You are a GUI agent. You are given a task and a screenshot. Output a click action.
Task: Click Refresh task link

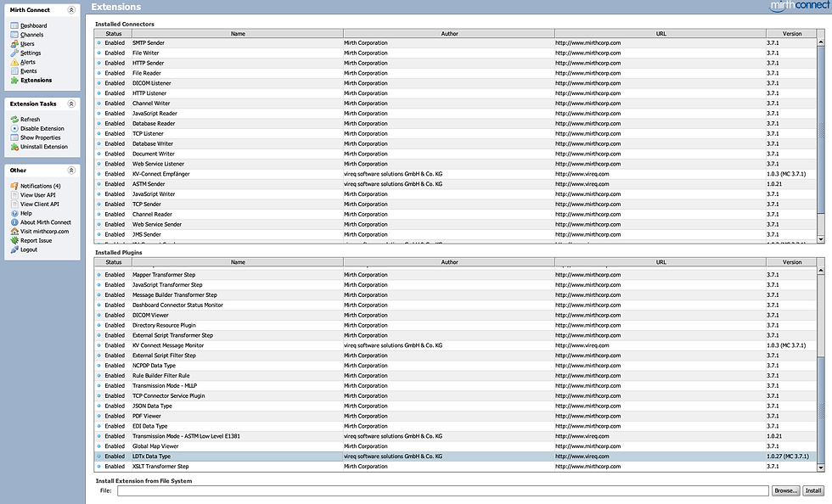pyautogui.click(x=31, y=120)
